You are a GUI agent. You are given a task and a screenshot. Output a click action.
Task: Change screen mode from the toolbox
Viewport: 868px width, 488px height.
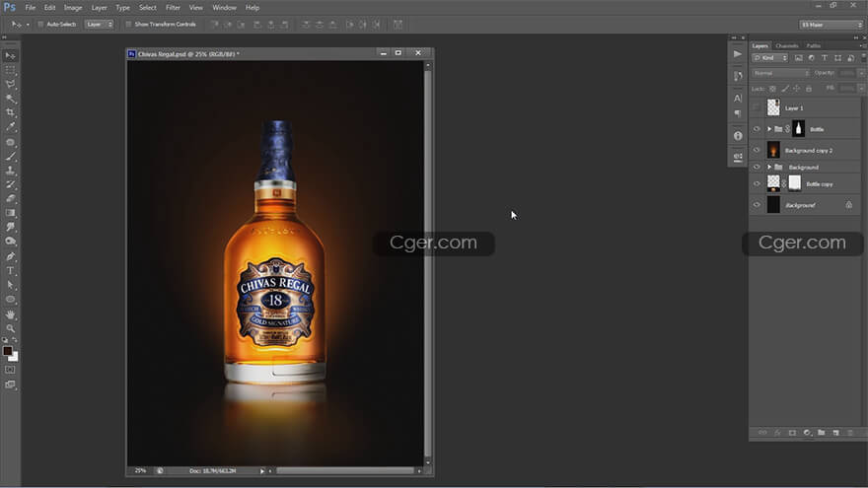[10, 384]
